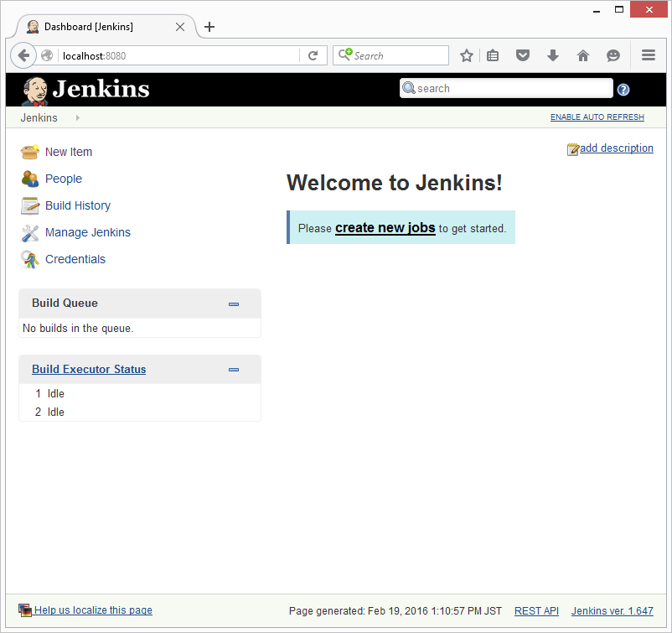Reload the page with the refresh icon
Screen dimensions: 672x633
(313, 55)
